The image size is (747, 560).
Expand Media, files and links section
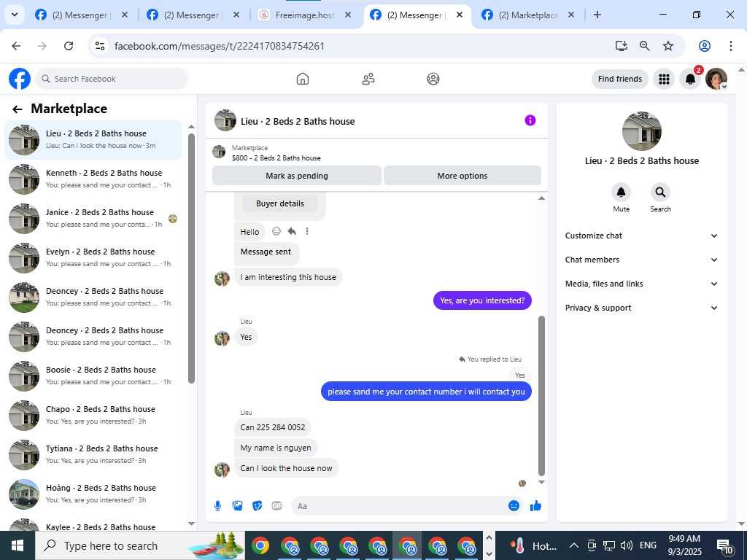[x=641, y=284]
